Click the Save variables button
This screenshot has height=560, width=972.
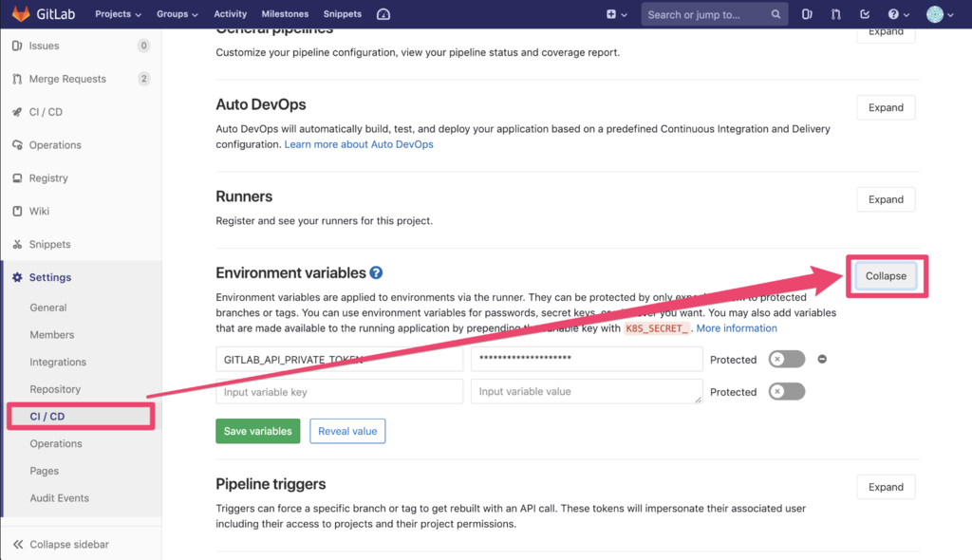(x=258, y=431)
